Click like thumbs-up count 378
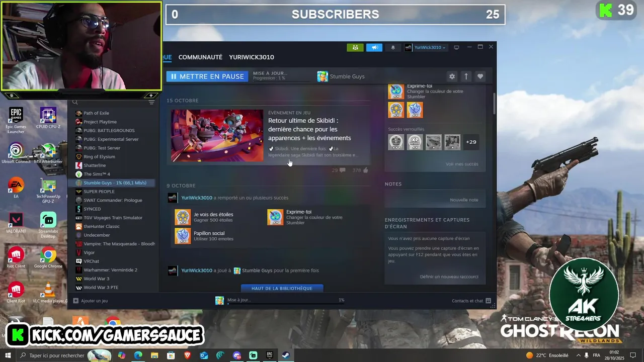This screenshot has width=644, height=362. pos(360,170)
